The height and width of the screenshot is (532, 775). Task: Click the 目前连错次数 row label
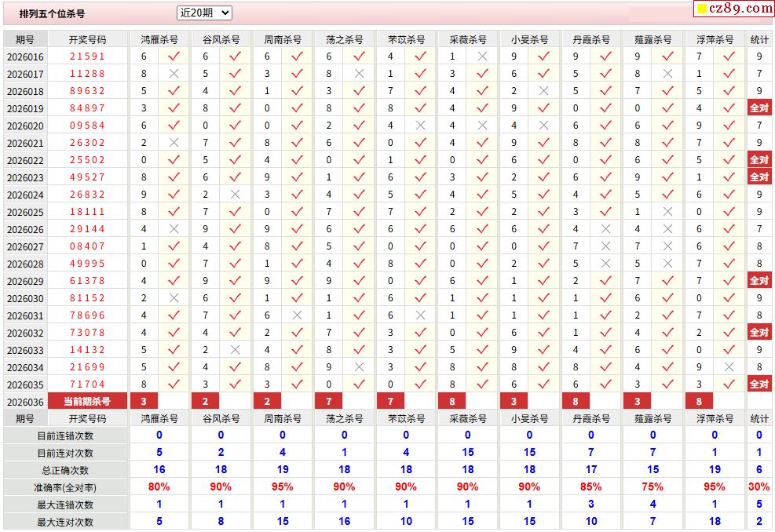point(65,435)
